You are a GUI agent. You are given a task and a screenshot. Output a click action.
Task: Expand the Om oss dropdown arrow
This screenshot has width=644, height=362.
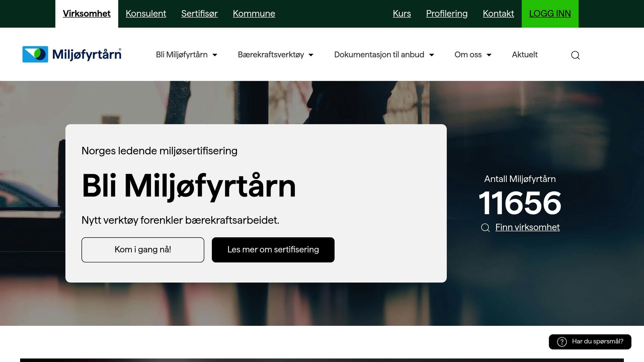(489, 55)
